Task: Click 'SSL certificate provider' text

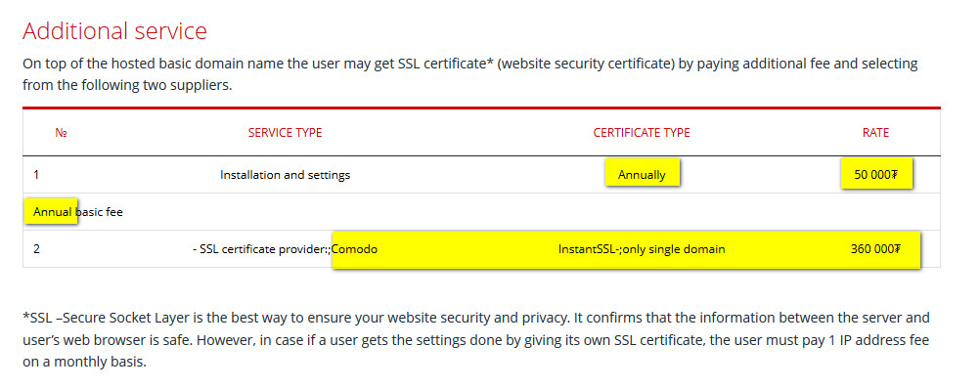Action: [260, 249]
